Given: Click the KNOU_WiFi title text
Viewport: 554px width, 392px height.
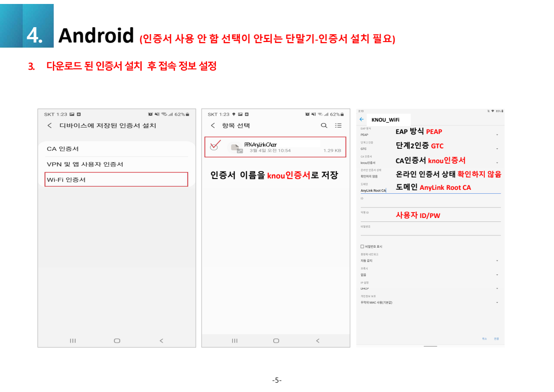Looking at the screenshot, I should point(385,120).
